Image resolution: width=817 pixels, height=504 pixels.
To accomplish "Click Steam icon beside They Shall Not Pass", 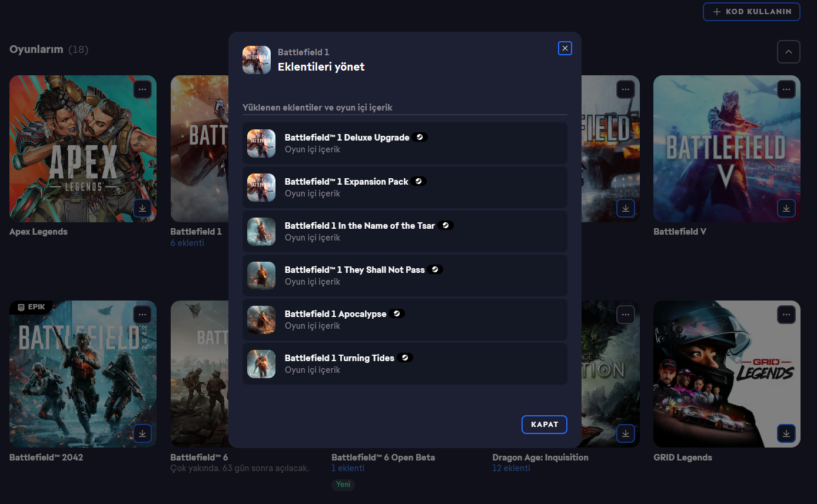I will click(436, 269).
